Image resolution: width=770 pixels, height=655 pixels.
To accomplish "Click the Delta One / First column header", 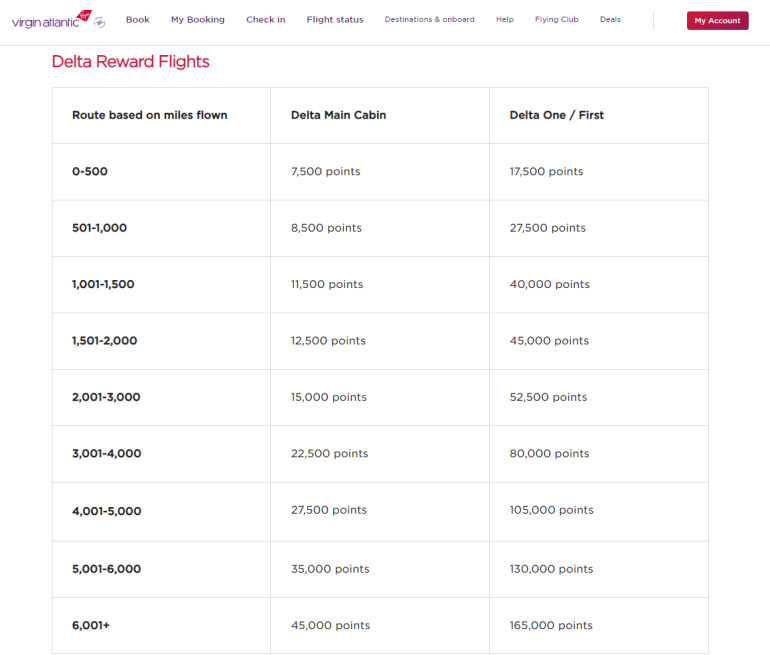I will 556,115.
